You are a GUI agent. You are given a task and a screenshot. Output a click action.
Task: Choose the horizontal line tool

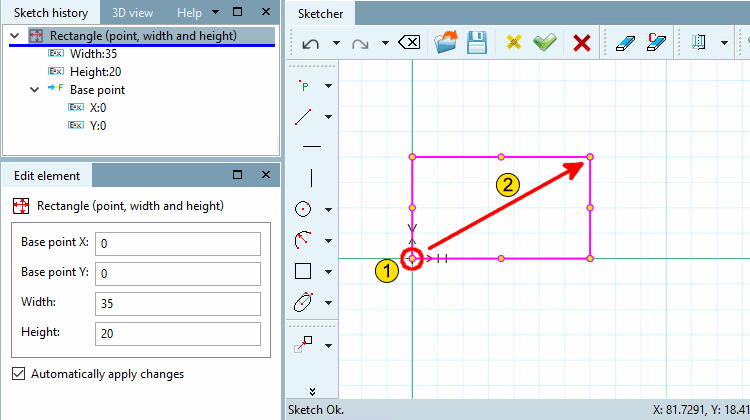[312, 146]
